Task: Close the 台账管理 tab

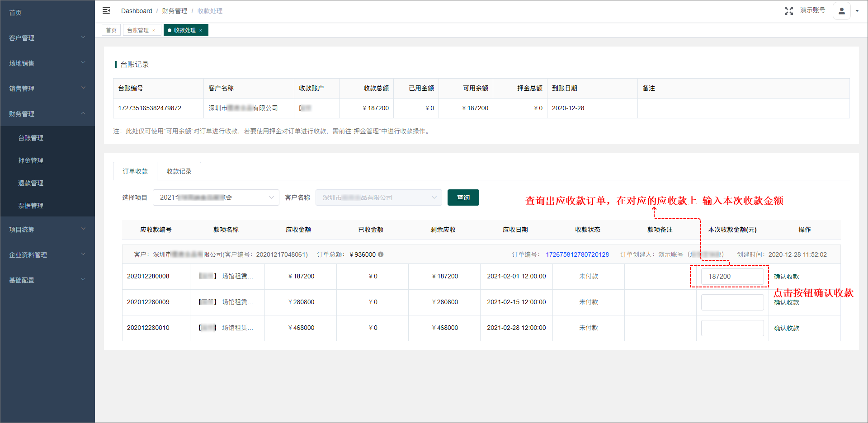Action: 154,30
